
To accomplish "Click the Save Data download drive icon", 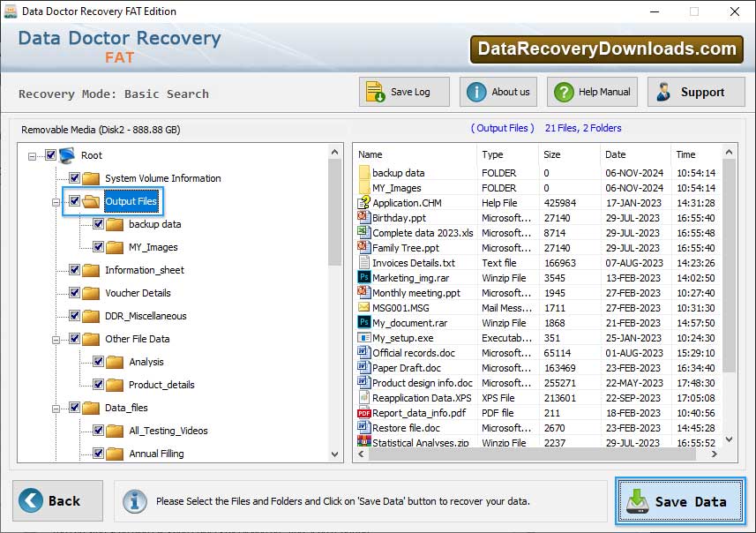I will (x=638, y=501).
